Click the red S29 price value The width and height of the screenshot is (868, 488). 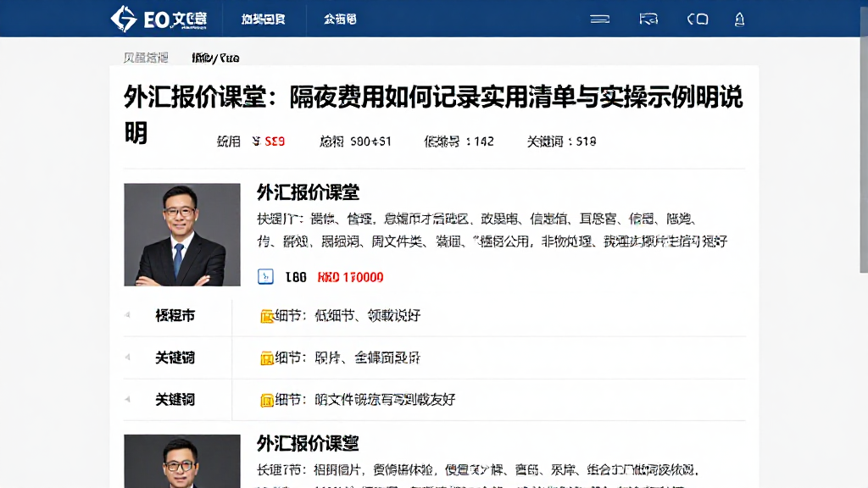point(275,141)
